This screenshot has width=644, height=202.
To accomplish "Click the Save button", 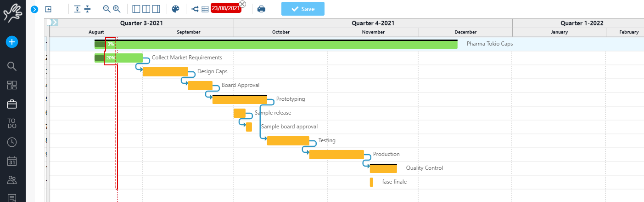I will (x=302, y=9).
